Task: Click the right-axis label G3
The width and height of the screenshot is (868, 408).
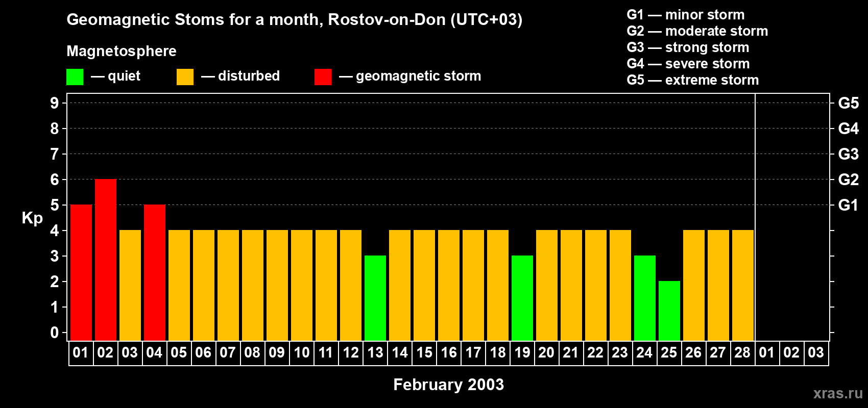Action: (x=849, y=154)
